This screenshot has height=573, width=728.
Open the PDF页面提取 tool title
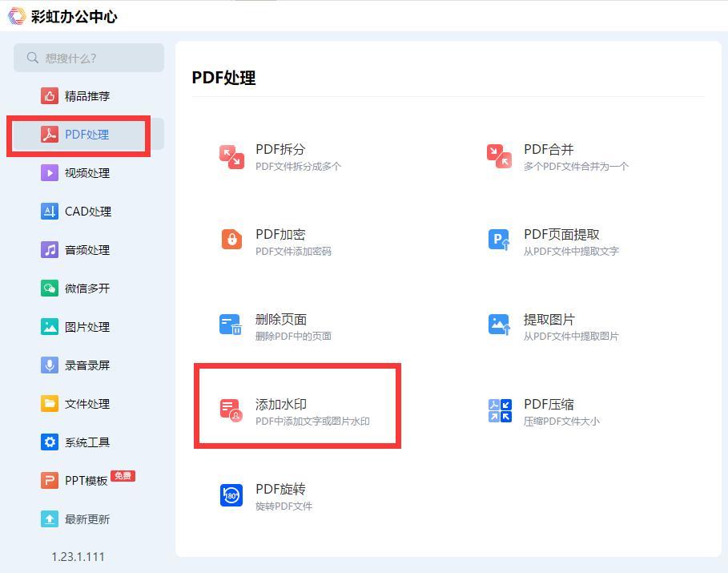561,234
